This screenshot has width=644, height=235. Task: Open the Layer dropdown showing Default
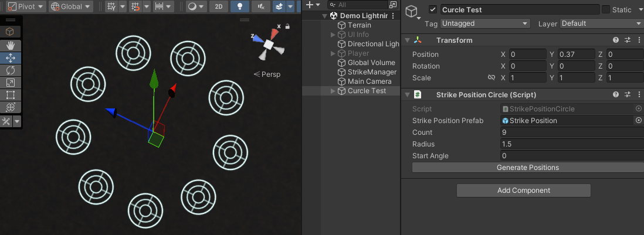(601, 24)
